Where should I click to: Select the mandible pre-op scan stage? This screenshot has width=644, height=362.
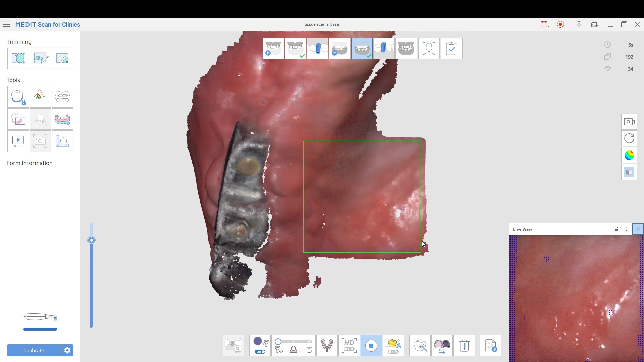[x=340, y=49]
